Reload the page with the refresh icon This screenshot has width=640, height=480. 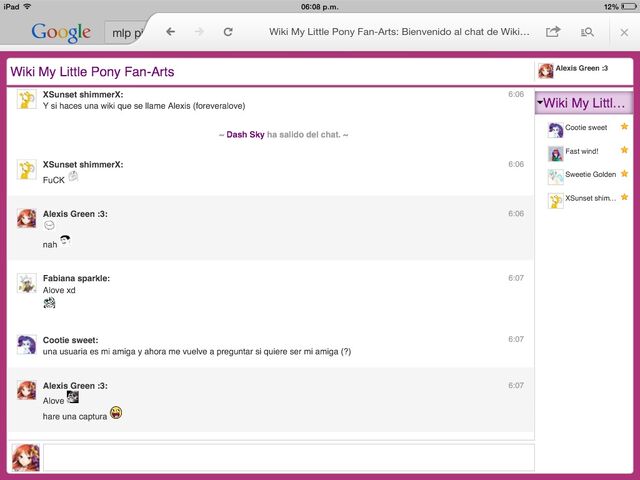click(x=228, y=32)
